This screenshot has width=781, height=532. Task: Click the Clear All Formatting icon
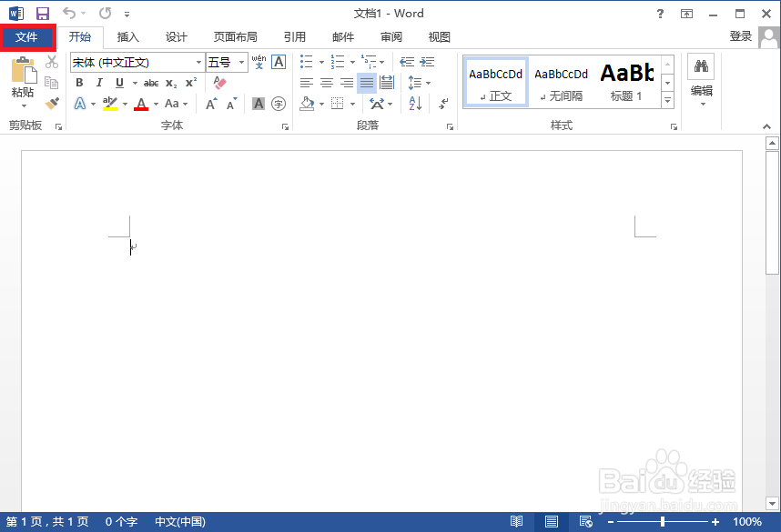pos(219,83)
